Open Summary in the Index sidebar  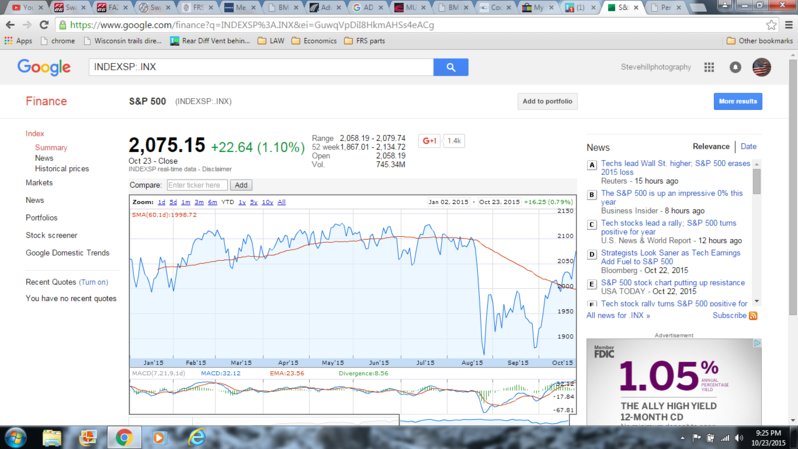coord(51,148)
